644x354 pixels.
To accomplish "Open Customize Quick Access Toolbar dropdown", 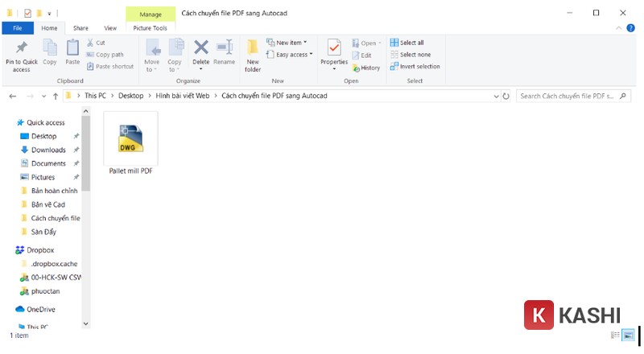I will click(49, 14).
